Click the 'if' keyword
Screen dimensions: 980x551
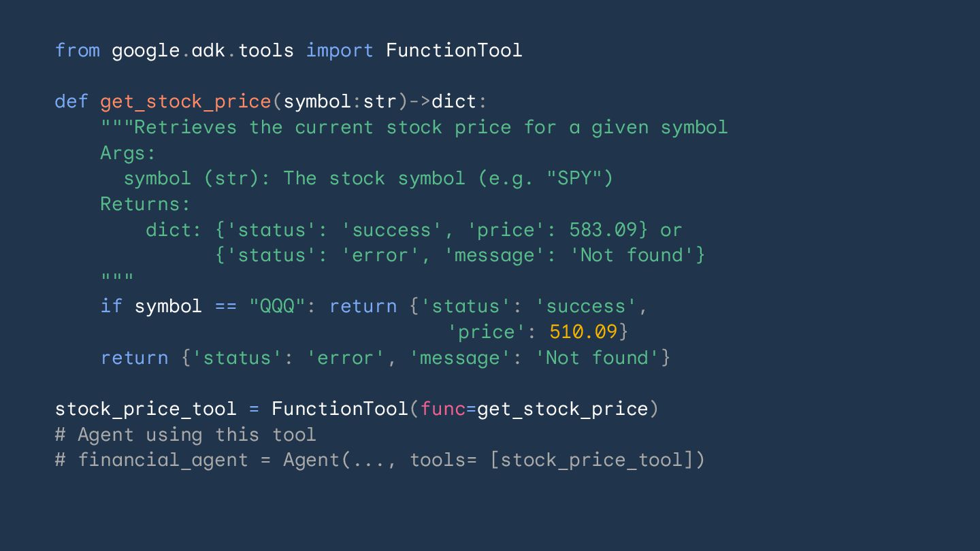click(x=111, y=306)
